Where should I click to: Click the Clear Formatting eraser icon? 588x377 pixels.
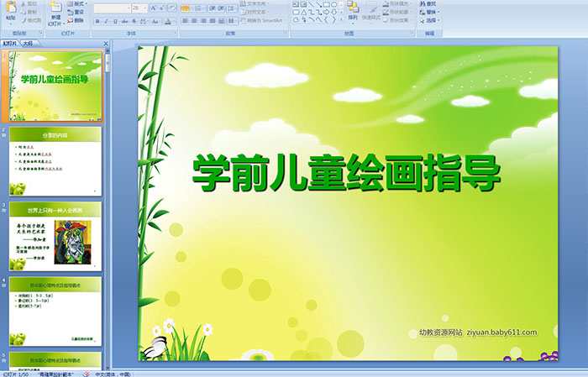coord(172,8)
